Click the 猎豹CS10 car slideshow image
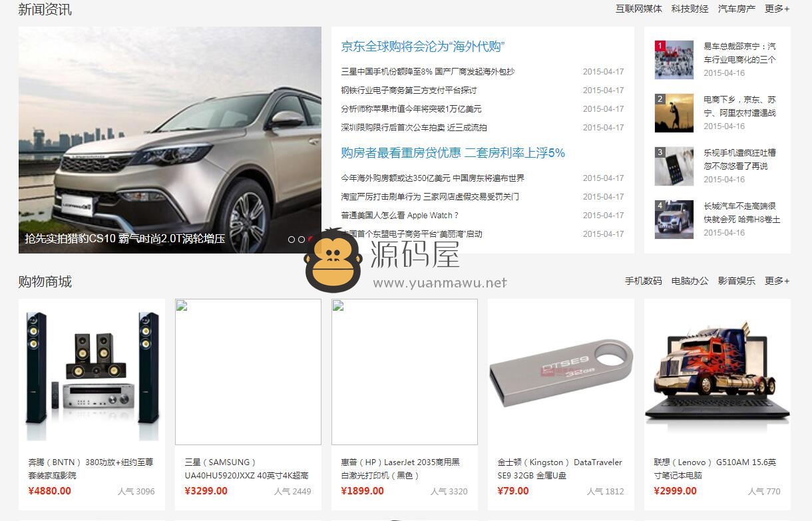Viewport: 812px width, 521px height. pyautogui.click(x=170, y=140)
